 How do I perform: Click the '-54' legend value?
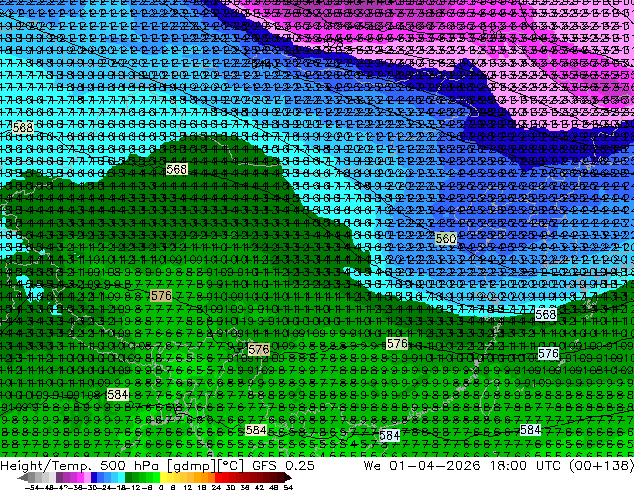[32, 487]
